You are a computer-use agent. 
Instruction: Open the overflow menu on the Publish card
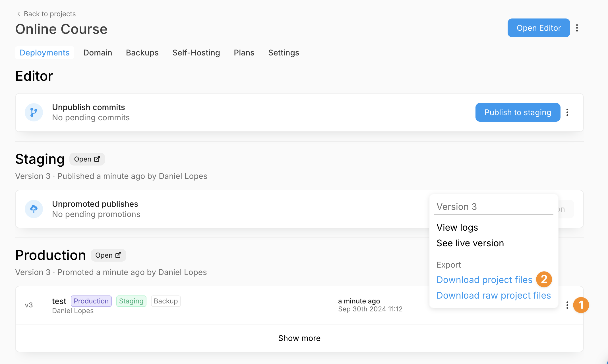click(567, 112)
